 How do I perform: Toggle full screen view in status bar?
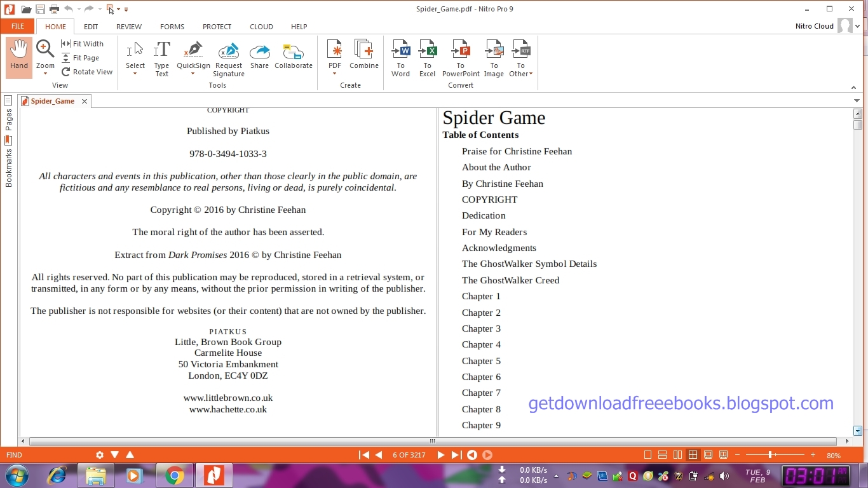tap(708, 455)
